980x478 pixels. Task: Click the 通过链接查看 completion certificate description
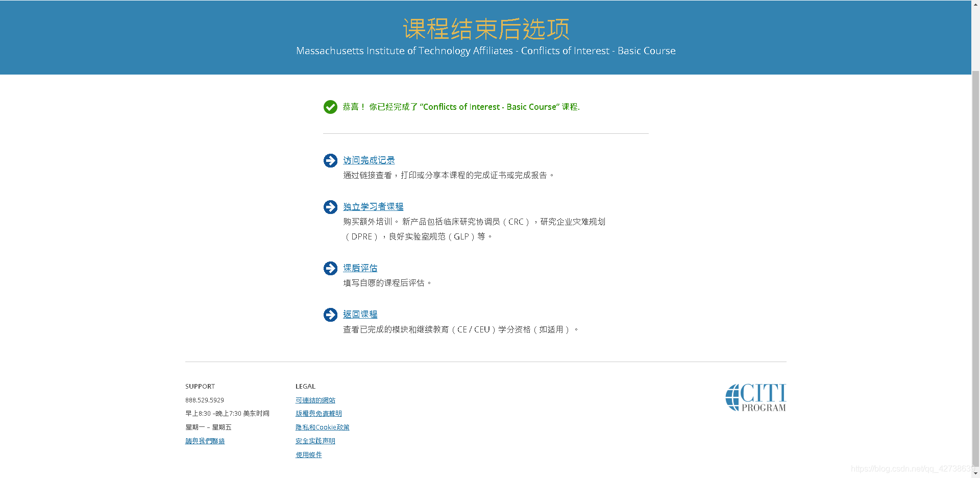click(449, 175)
